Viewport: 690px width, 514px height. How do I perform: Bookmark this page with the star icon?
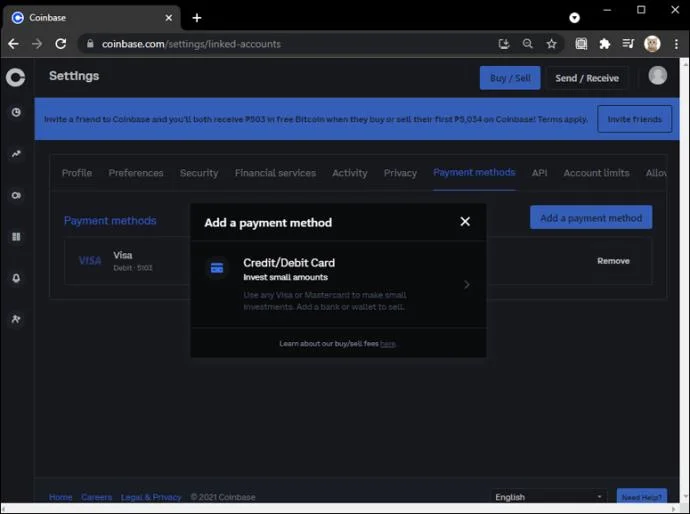[x=551, y=44]
